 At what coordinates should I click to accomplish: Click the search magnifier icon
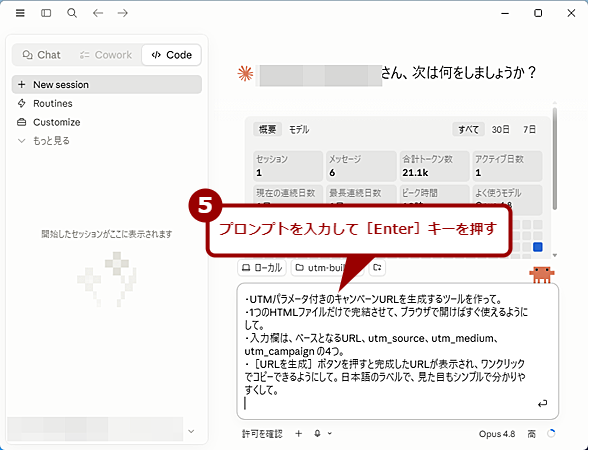[72, 13]
